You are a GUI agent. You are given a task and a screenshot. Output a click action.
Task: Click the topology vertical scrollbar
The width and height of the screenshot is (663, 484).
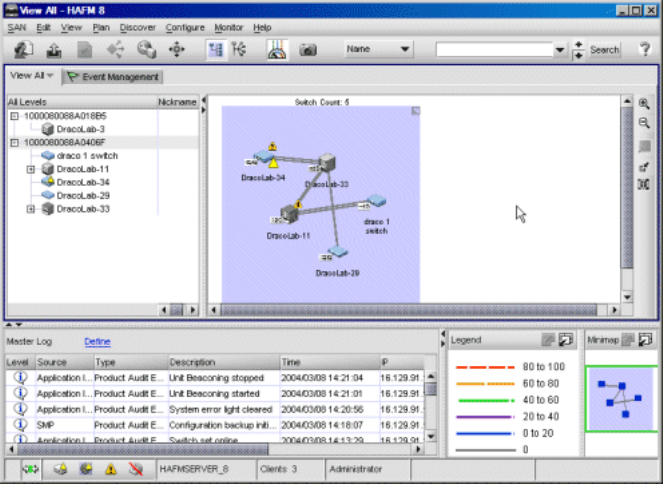click(627, 188)
